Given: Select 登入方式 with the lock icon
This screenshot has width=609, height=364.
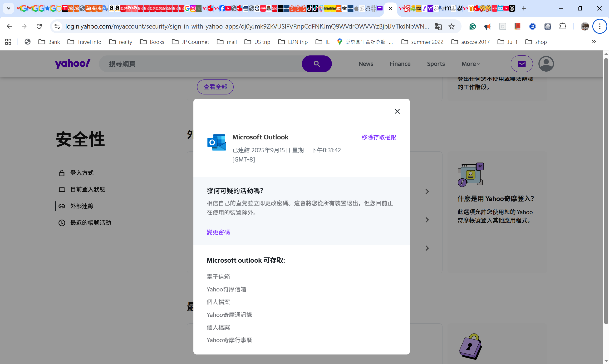Looking at the screenshot, I should (x=82, y=173).
